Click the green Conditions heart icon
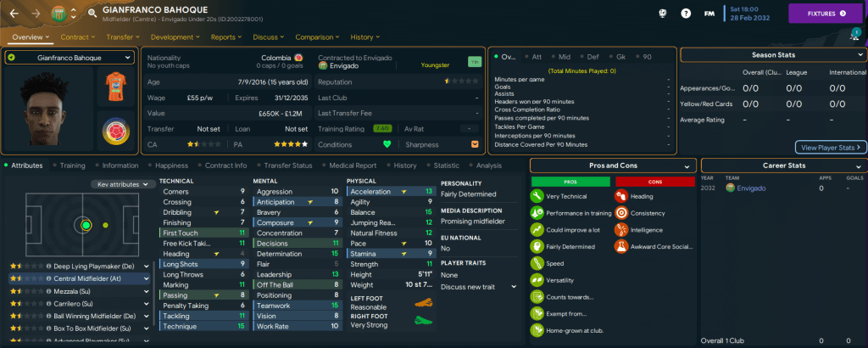The image size is (868, 348). [387, 144]
